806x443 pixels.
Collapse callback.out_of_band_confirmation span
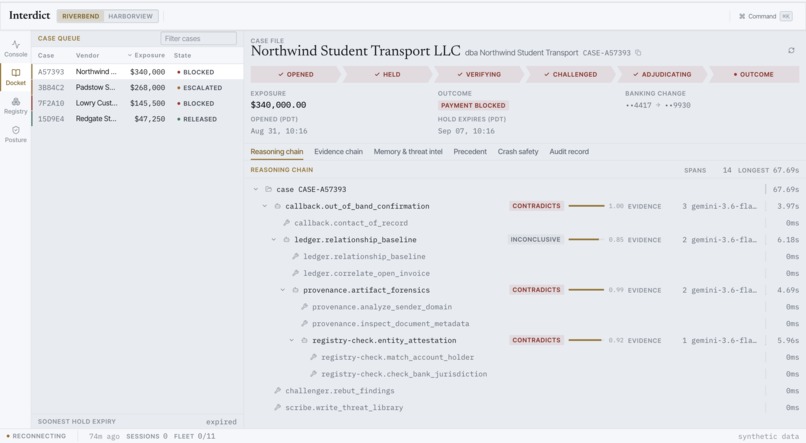265,206
